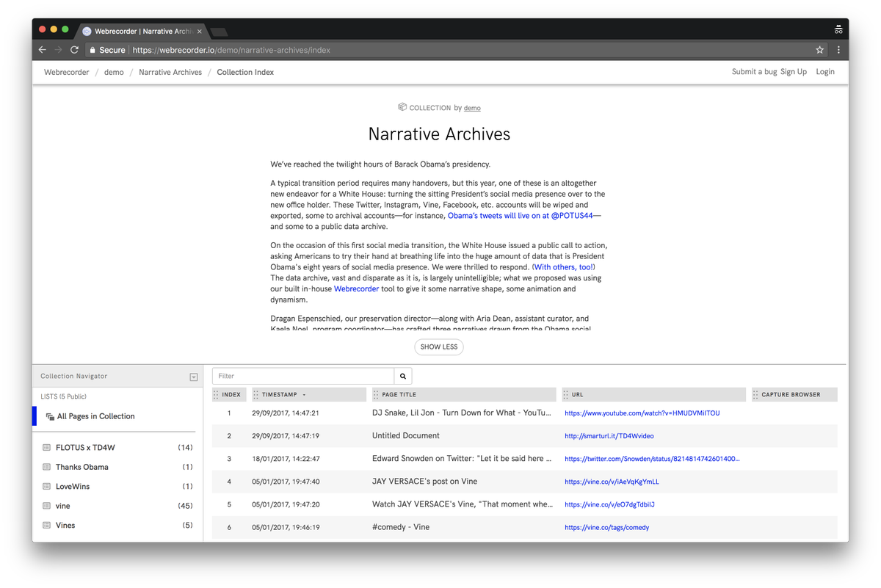
Task: Click the URL column header
Action: 653,394
